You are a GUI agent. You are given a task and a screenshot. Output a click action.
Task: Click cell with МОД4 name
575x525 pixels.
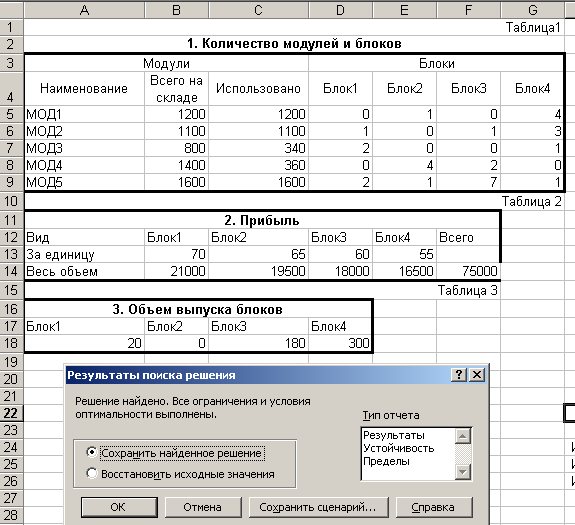pos(84,165)
